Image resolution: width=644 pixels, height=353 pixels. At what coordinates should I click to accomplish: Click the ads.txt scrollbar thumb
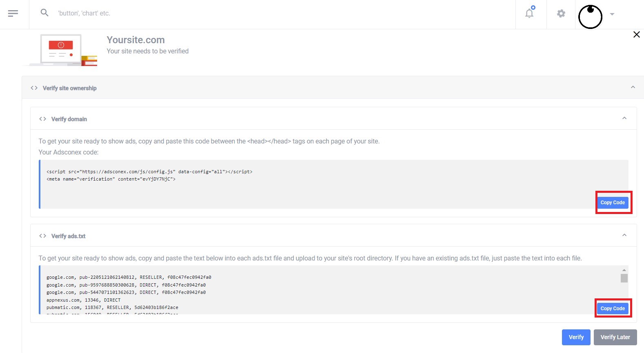tap(624, 278)
